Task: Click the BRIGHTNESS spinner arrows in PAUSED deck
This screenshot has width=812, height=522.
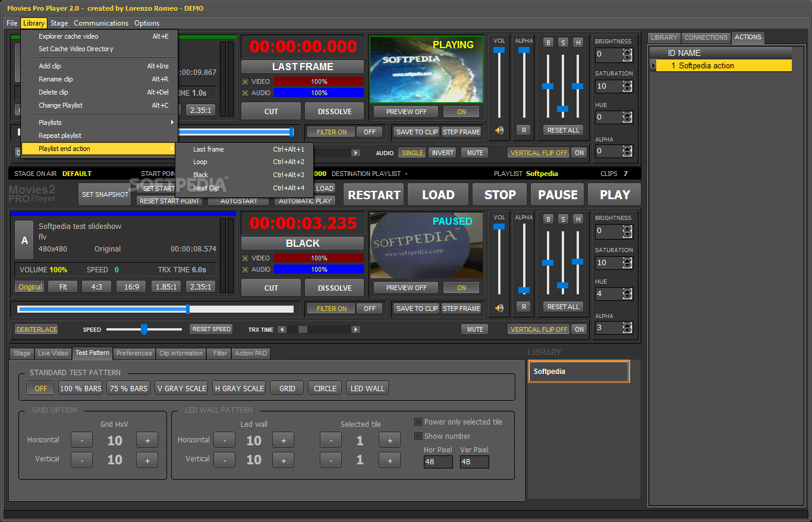Action: point(627,231)
